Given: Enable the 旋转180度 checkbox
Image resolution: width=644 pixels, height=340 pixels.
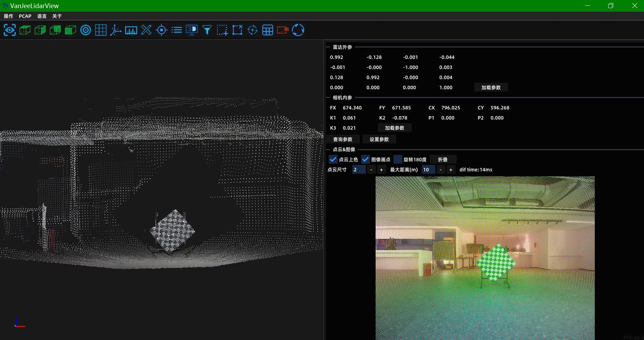Looking at the screenshot, I should click(x=397, y=159).
